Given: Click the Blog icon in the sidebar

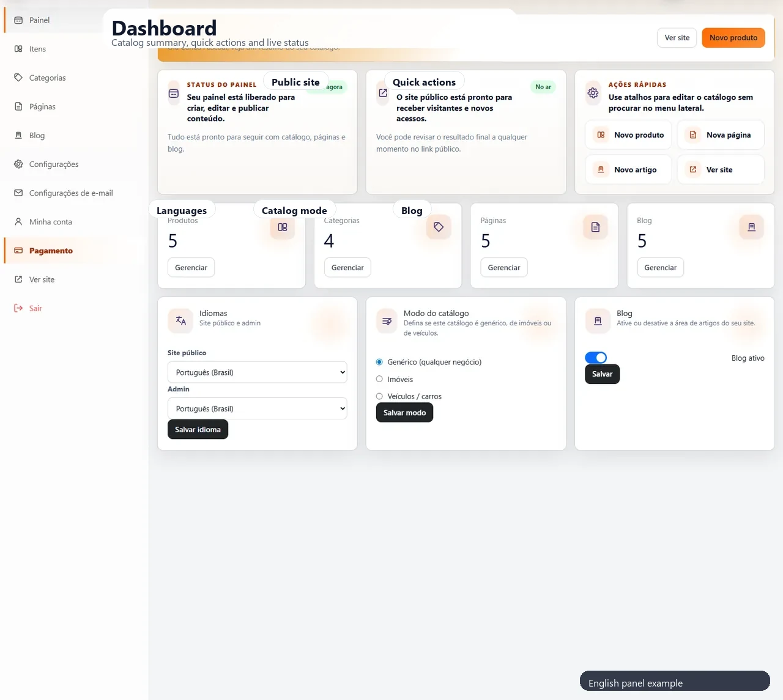Looking at the screenshot, I should (18, 135).
